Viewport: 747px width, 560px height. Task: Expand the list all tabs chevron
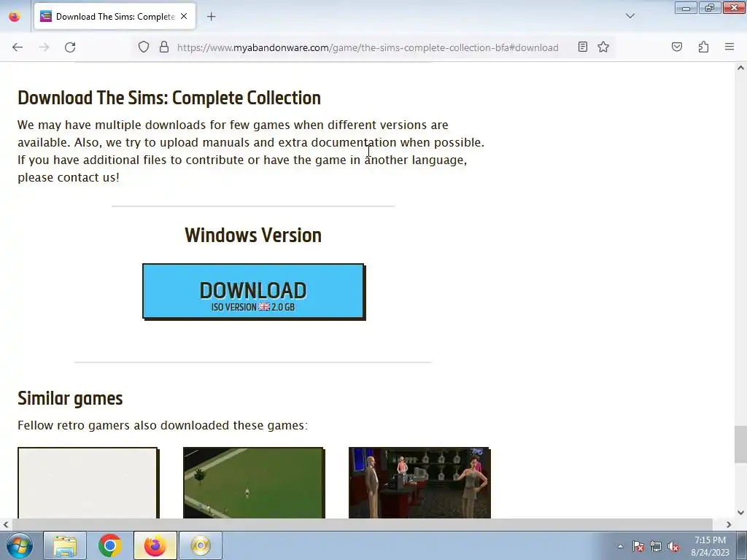click(x=630, y=16)
